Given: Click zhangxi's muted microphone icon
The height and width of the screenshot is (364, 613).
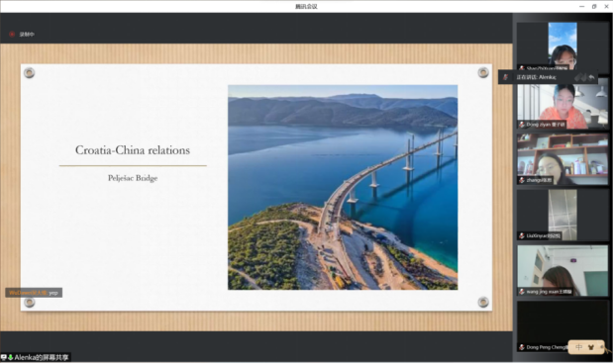Looking at the screenshot, I should 522,180.
